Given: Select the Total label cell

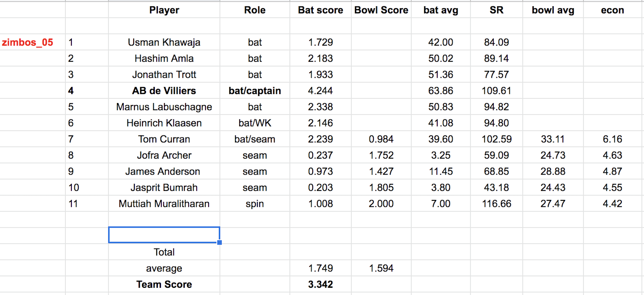Looking at the screenshot, I should click(164, 252).
